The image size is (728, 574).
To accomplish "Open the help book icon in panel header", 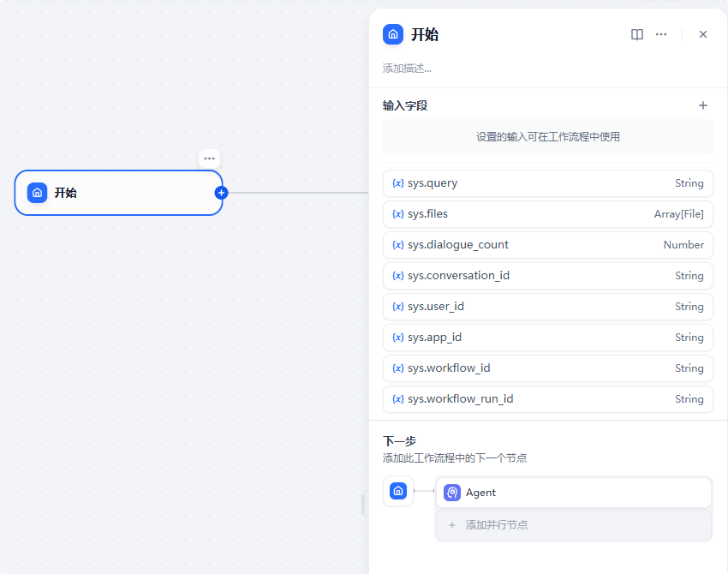I will point(637,34).
